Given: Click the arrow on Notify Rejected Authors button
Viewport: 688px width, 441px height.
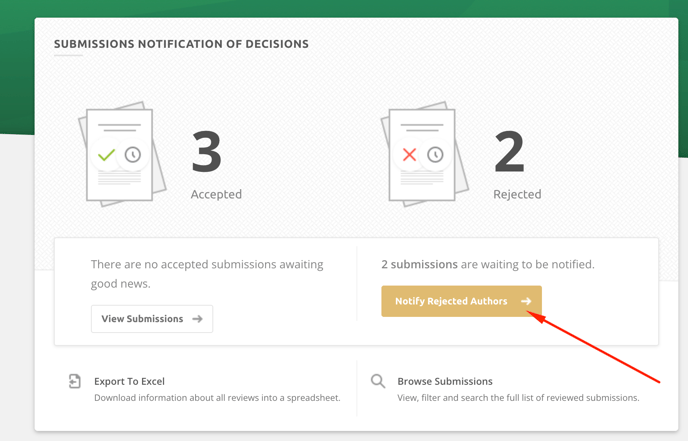Looking at the screenshot, I should (x=526, y=301).
